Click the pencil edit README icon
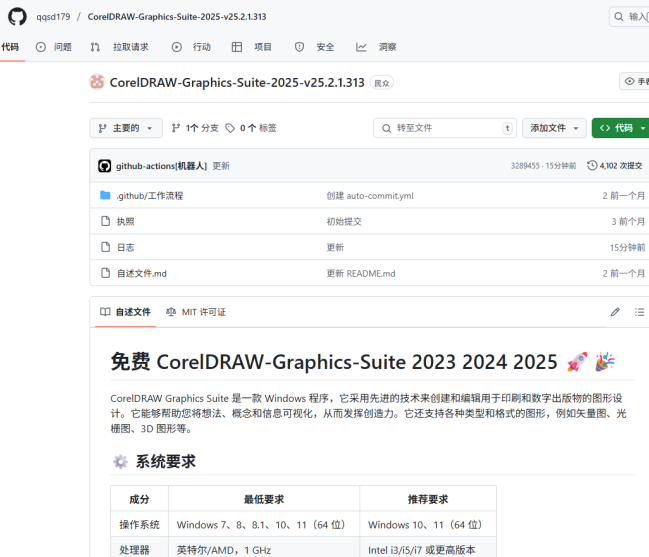649x557 pixels. pos(615,312)
